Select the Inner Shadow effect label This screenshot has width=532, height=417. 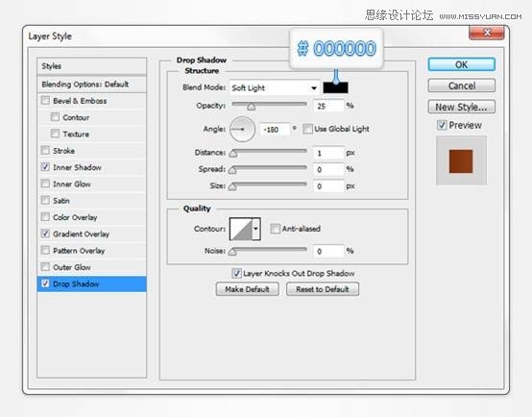(77, 167)
